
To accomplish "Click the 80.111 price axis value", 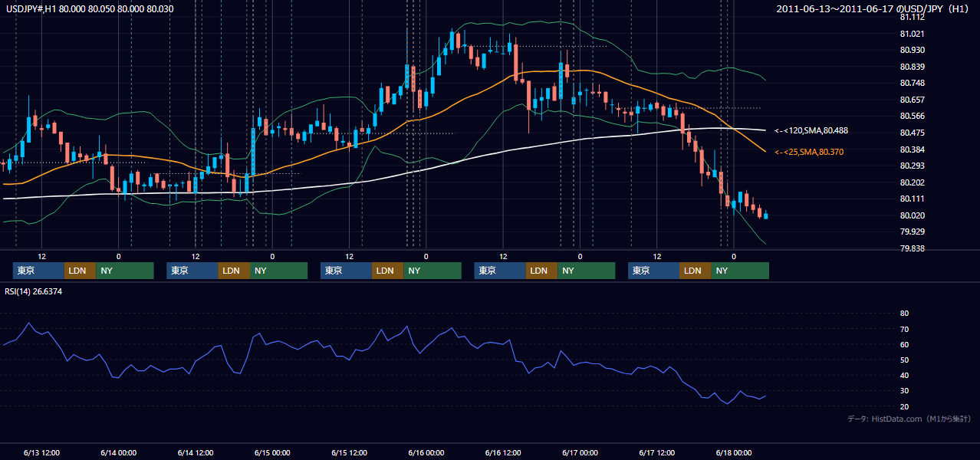I will [911, 199].
